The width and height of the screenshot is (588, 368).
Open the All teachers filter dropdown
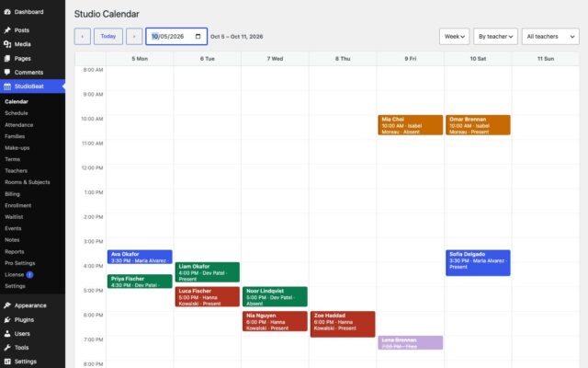point(550,37)
